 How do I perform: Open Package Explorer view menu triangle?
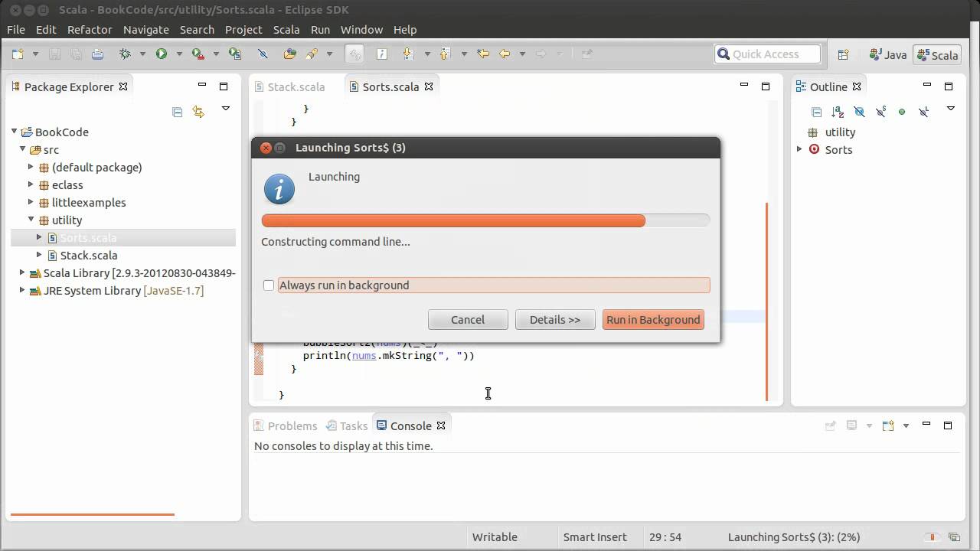pos(226,109)
